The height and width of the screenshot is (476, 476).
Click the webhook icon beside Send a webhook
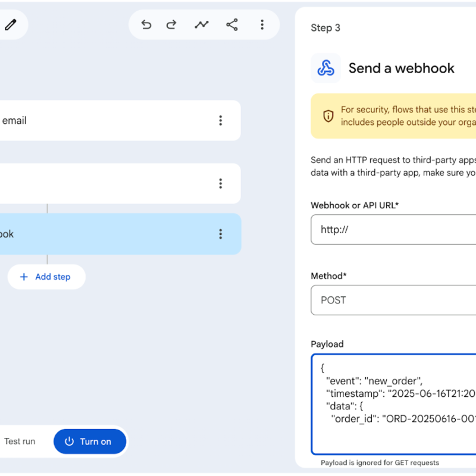click(325, 68)
